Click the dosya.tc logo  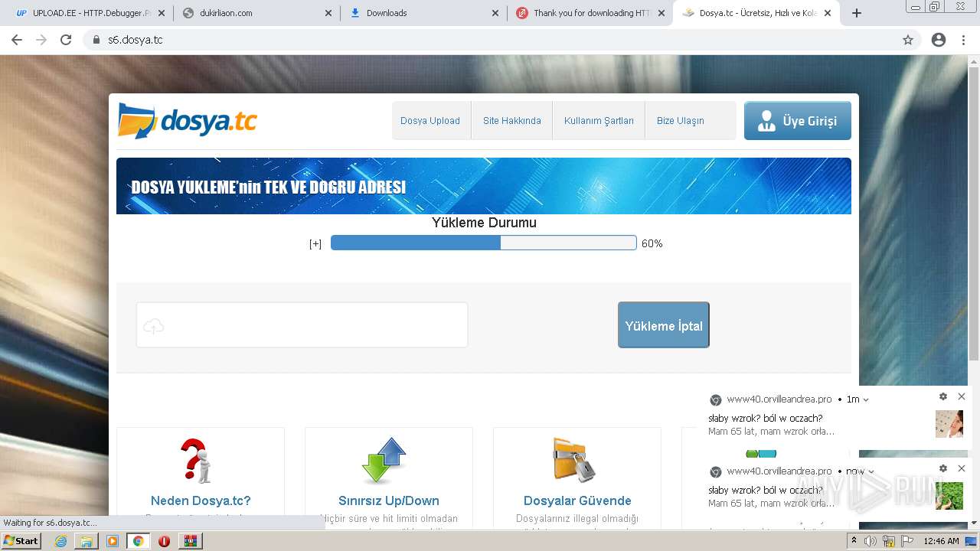click(x=188, y=121)
